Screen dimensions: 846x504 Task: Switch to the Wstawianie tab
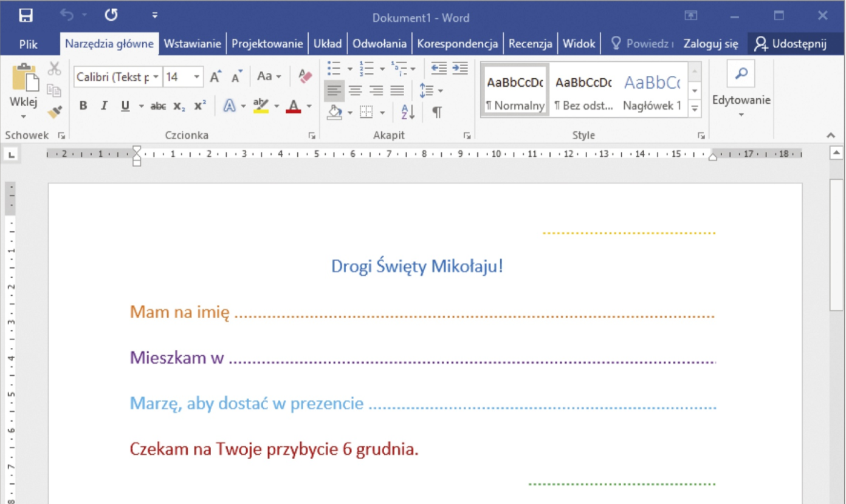pyautogui.click(x=193, y=44)
